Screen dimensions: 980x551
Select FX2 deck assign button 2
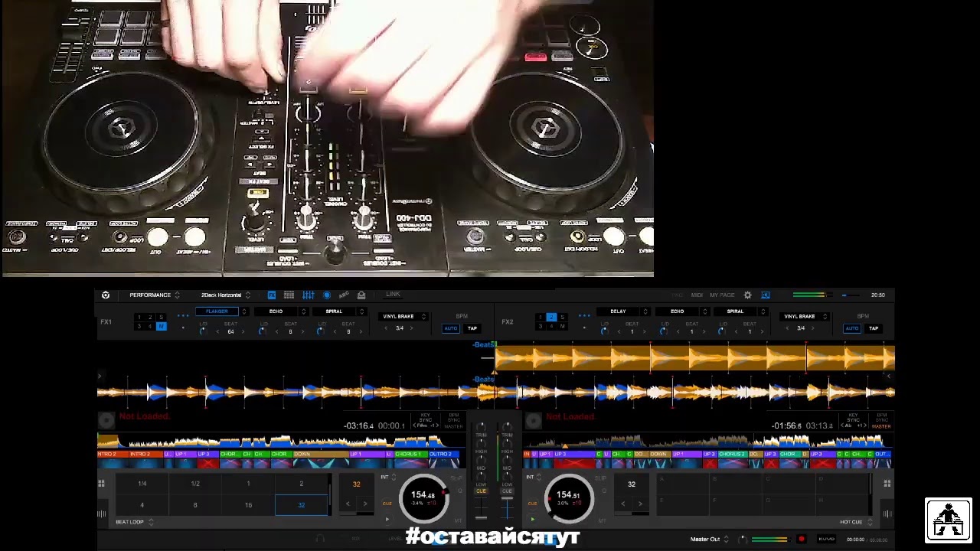(x=550, y=317)
